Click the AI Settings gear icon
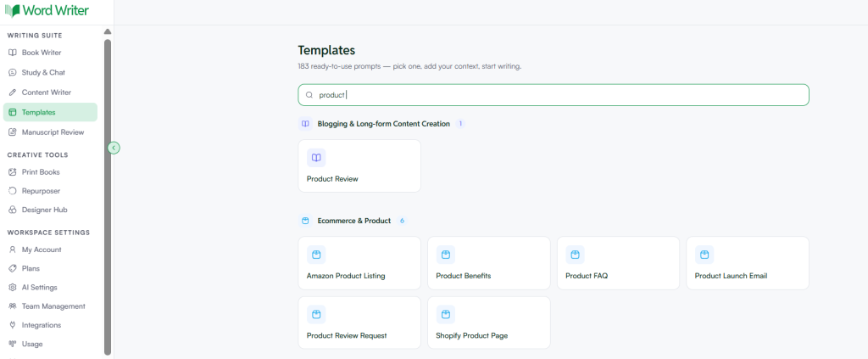 13,288
